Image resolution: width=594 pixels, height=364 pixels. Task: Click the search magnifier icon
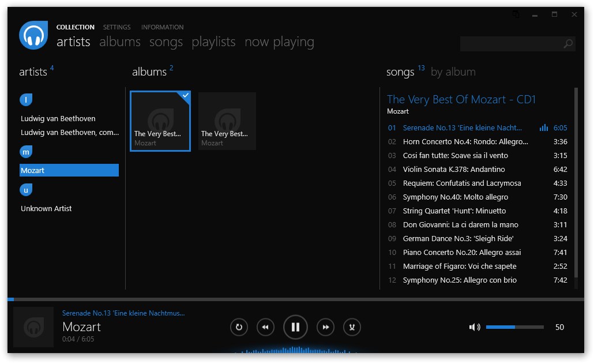[568, 44]
